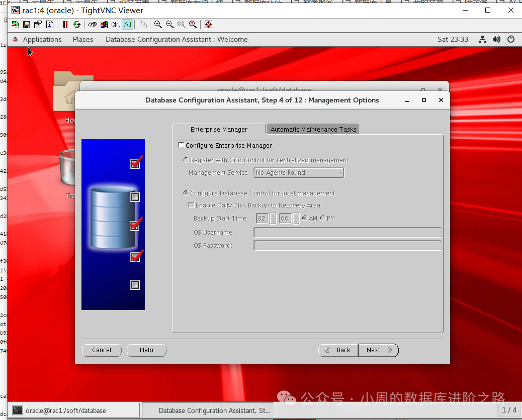Click the Zoom to Fit (Auto) magnifier

point(193,24)
